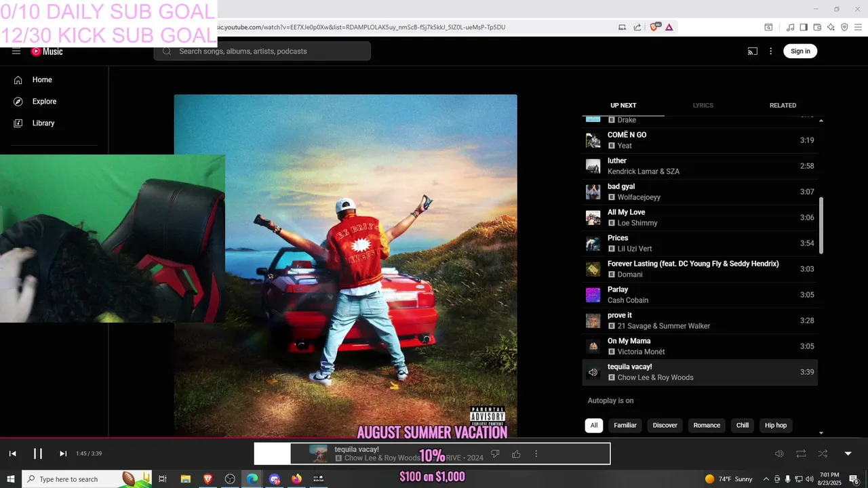The width and height of the screenshot is (868, 488).
Task: Switch to the RELATED tab
Action: [x=783, y=106]
